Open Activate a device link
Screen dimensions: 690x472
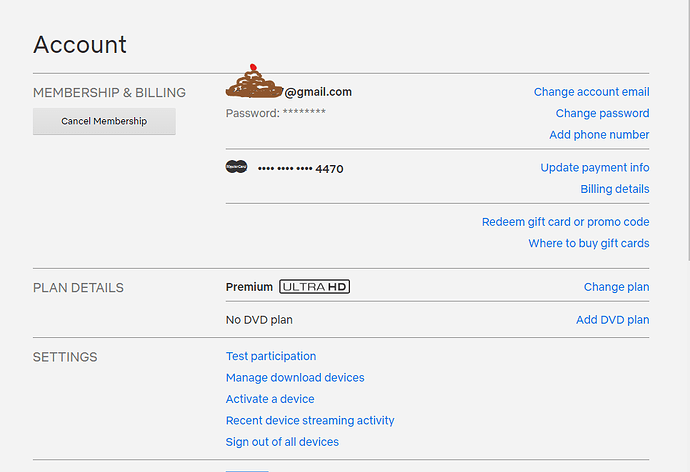270,399
